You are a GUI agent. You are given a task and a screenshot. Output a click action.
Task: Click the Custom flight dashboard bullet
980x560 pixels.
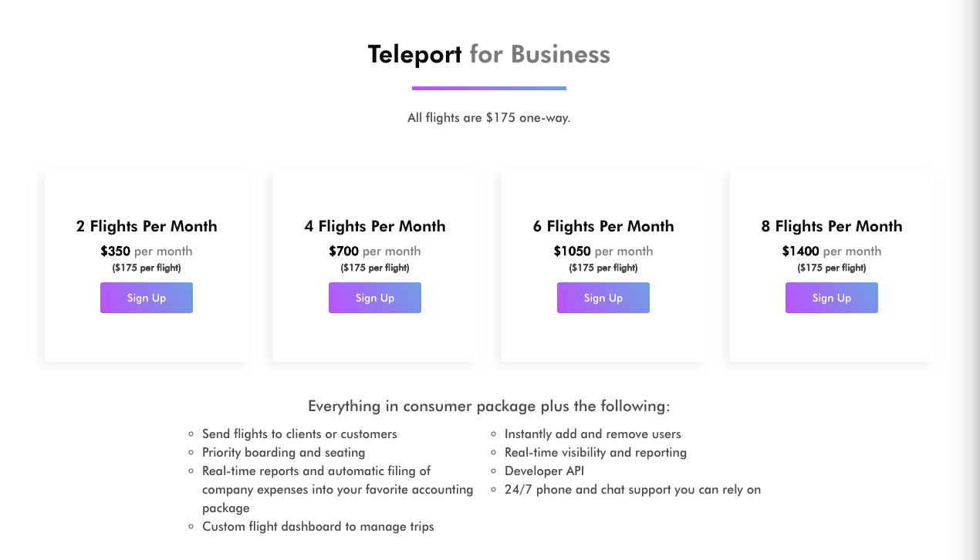pos(318,526)
